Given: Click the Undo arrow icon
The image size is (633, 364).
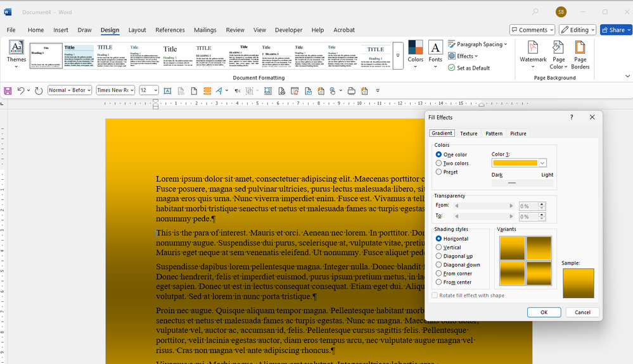Looking at the screenshot, I should click(x=21, y=91).
